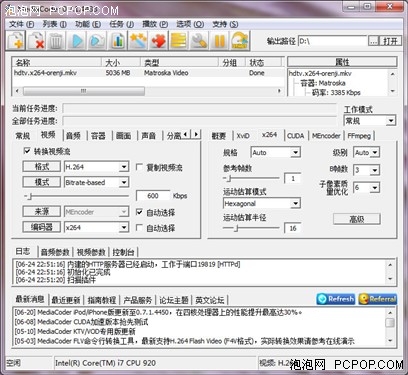Click the orange pause toolbar icon
Image resolution: width=408 pixels, height=375 pixels.
(219, 40)
